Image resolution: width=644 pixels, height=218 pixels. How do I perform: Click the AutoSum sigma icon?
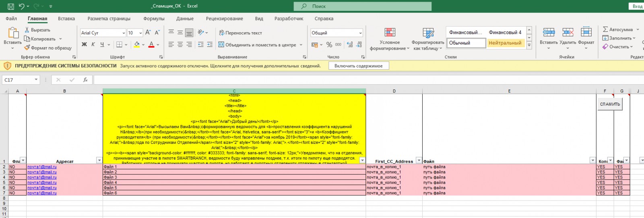tap(605, 29)
